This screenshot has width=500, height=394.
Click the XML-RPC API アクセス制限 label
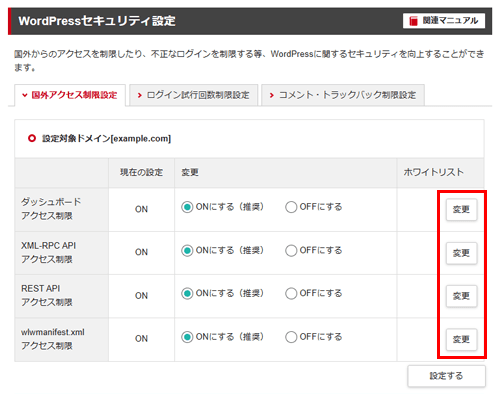48,252
